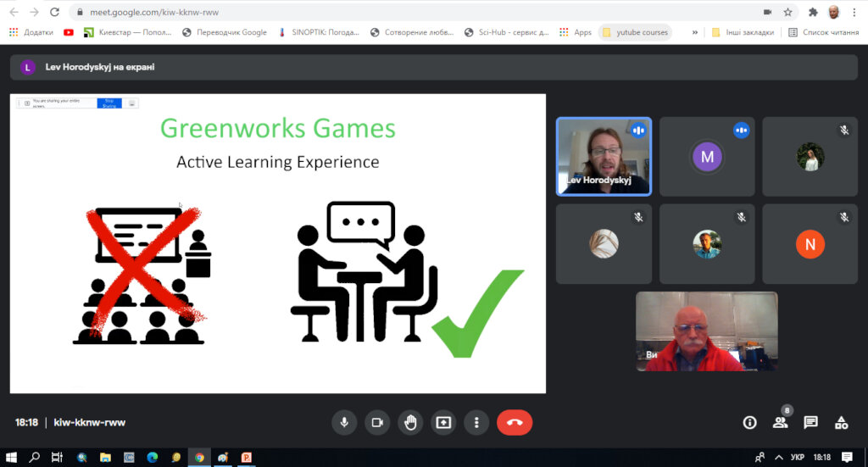868x467 pixels.
Task: Mute the microphone in the call bar
Action: pos(344,422)
